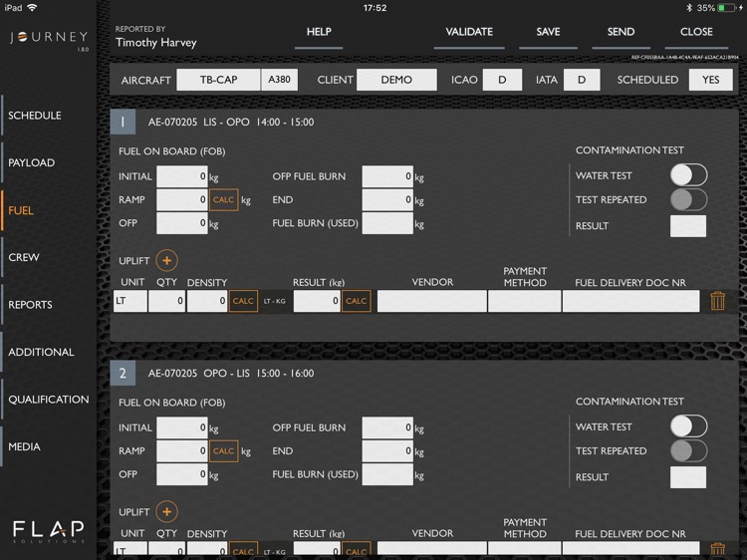Switch to the Qualification section
The image size is (747, 560).
coord(49,400)
